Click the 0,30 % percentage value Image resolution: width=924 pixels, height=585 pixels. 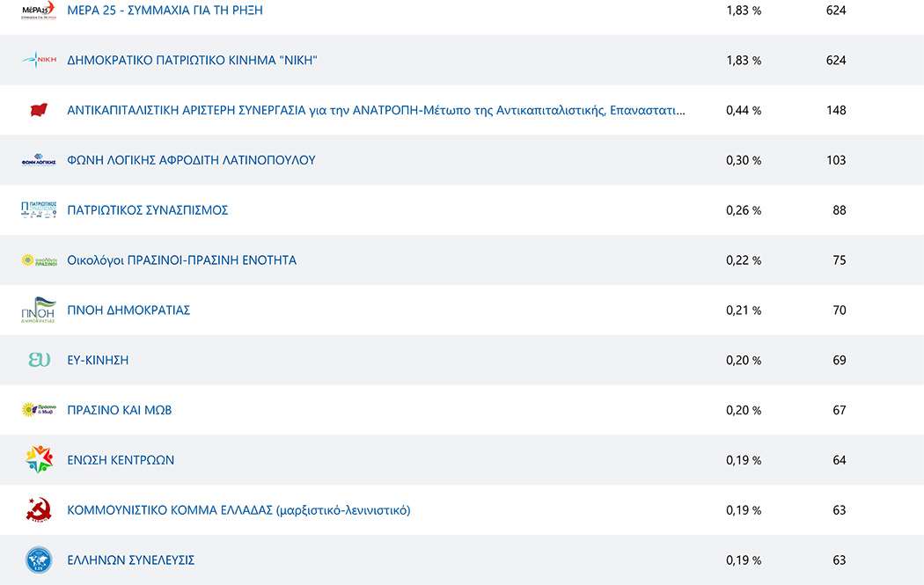pyautogui.click(x=744, y=160)
